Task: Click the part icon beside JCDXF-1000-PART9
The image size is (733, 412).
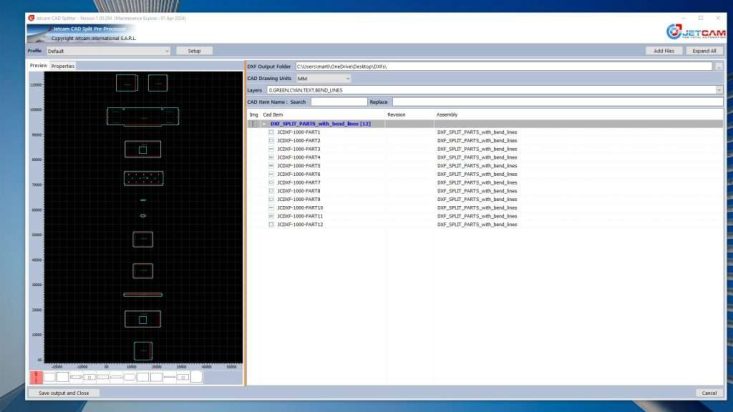Action: (271, 200)
